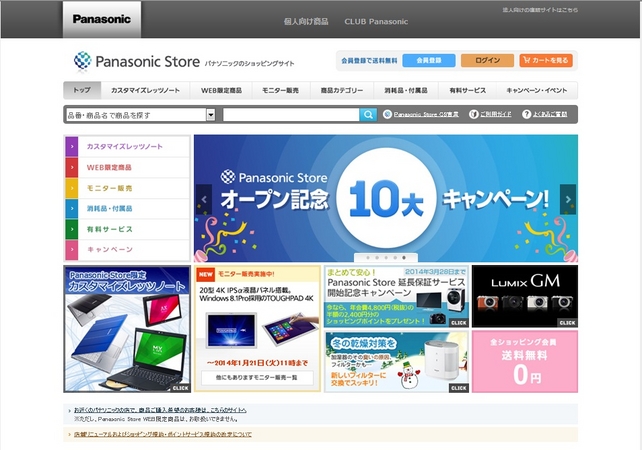Click the 会員登録で送料無料 text
Viewport: 642px width, 450px height.
coord(369,61)
